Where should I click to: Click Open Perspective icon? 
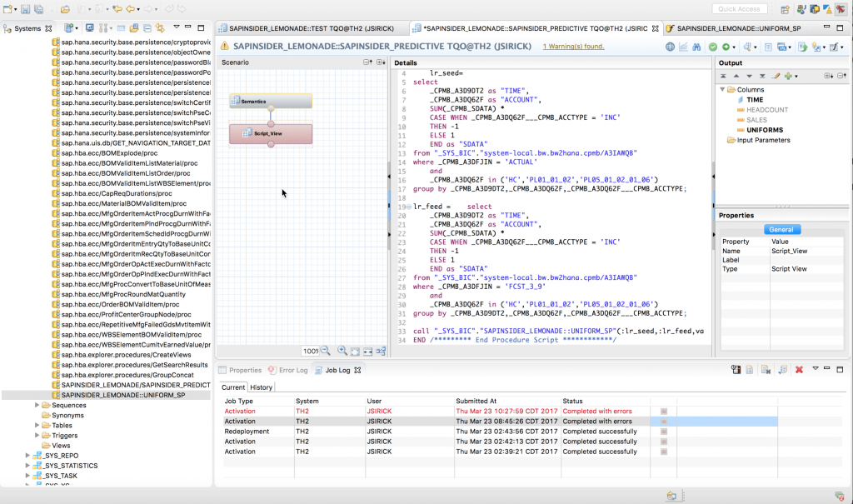(785, 9)
